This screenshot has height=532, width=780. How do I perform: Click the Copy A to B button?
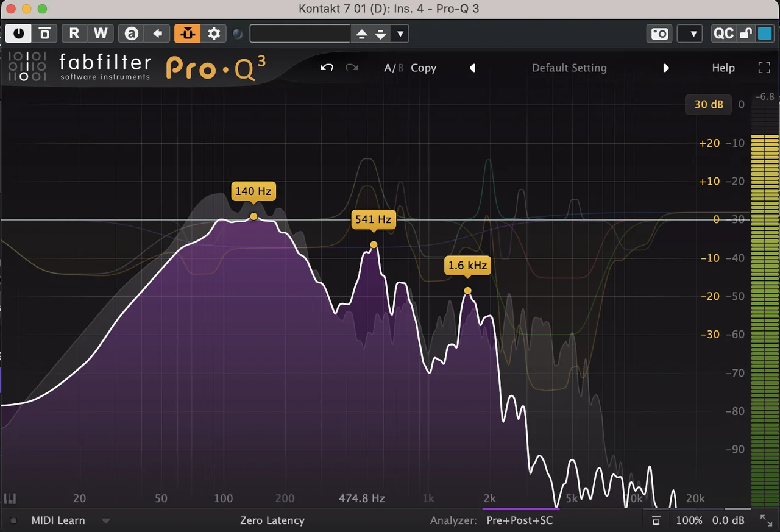(423, 68)
